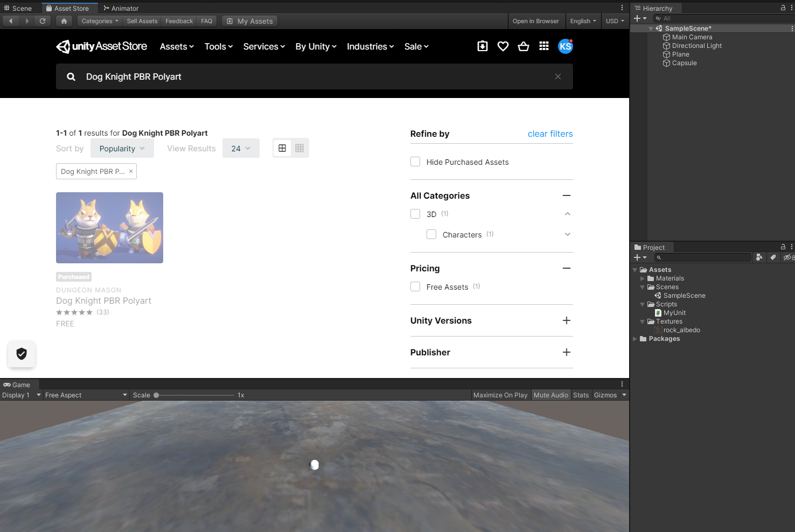795x532 pixels.
Task: Open the Categories dropdown
Action: click(x=100, y=21)
